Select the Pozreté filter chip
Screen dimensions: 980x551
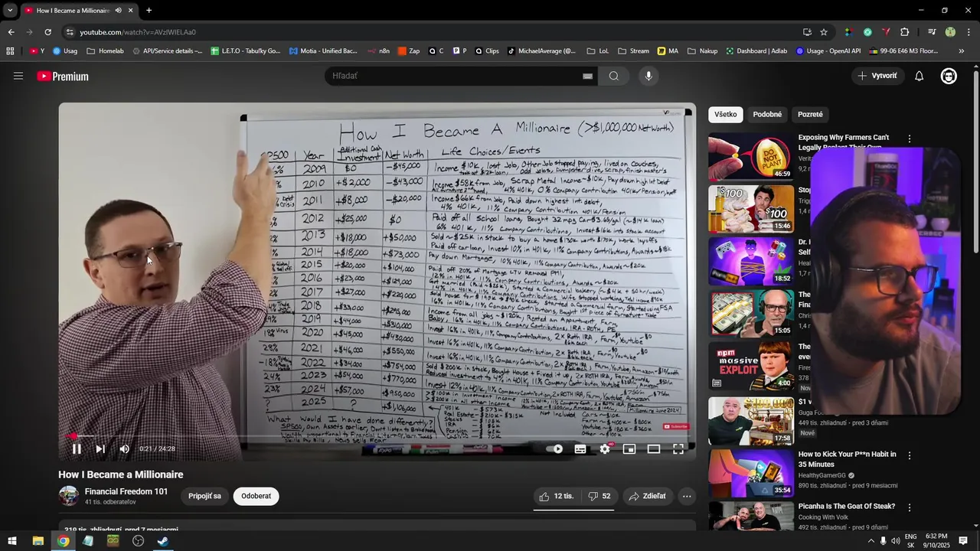810,114
